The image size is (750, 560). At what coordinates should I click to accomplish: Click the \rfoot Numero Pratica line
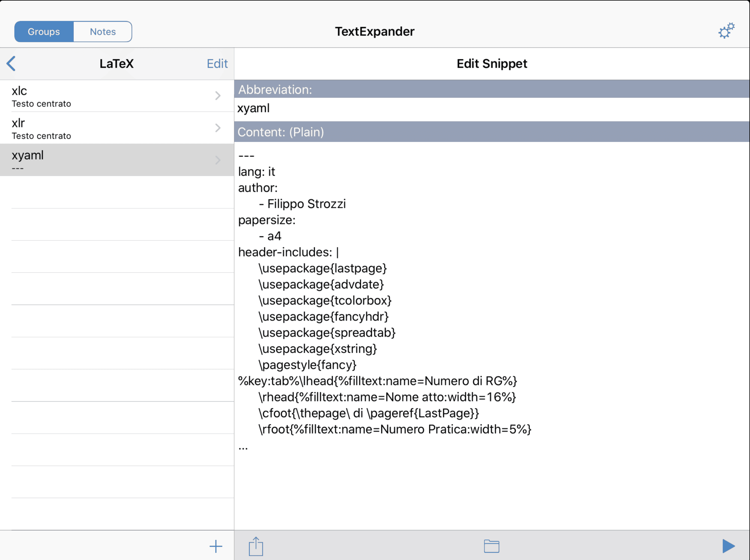pyautogui.click(x=395, y=429)
